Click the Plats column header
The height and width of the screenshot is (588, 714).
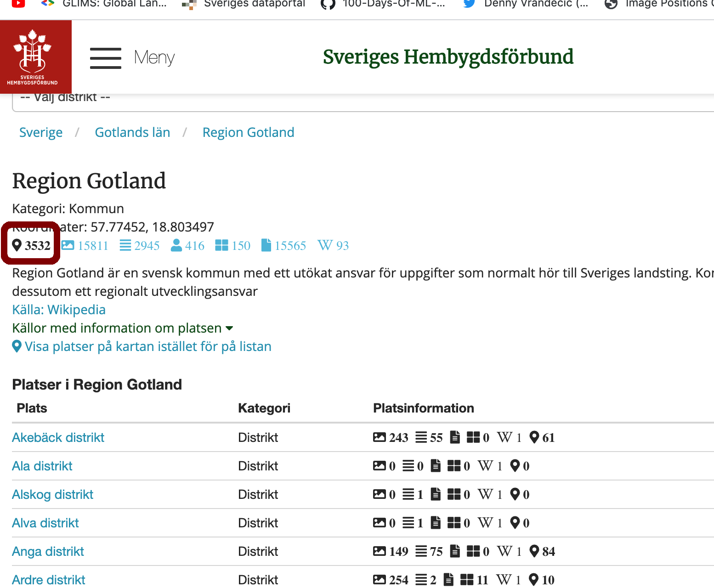(x=32, y=408)
